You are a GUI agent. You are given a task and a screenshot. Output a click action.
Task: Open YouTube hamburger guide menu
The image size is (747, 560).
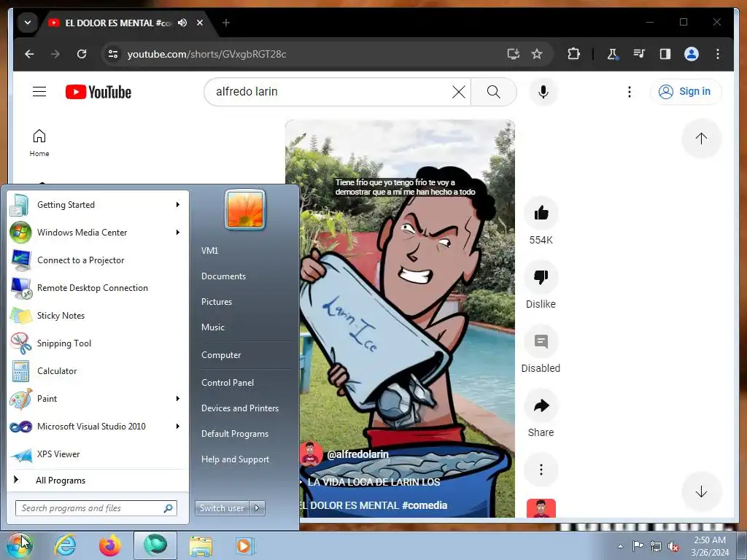tap(39, 91)
